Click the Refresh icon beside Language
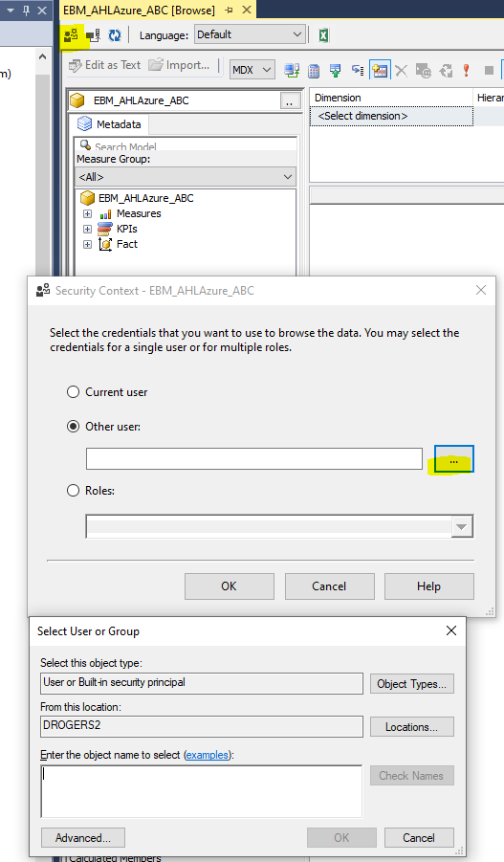This screenshot has height=862, width=504. click(115, 35)
